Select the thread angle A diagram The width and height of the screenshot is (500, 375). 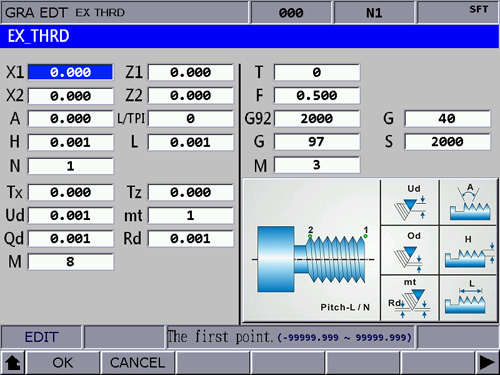pos(468,202)
